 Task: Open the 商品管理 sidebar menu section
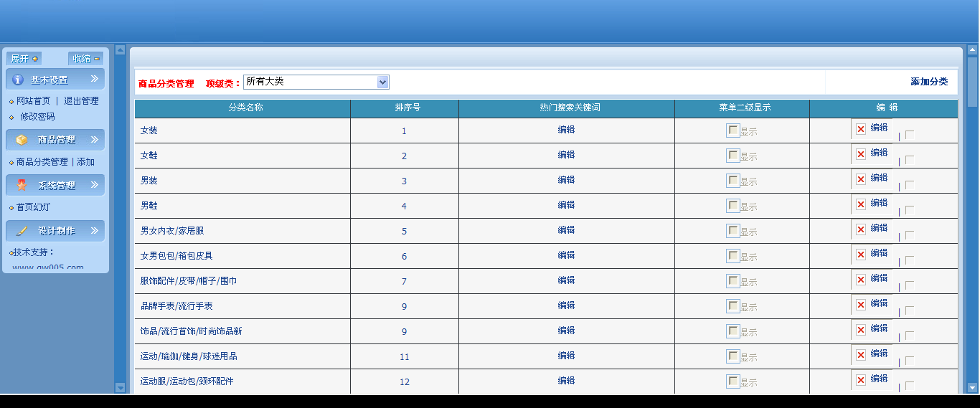tap(56, 140)
